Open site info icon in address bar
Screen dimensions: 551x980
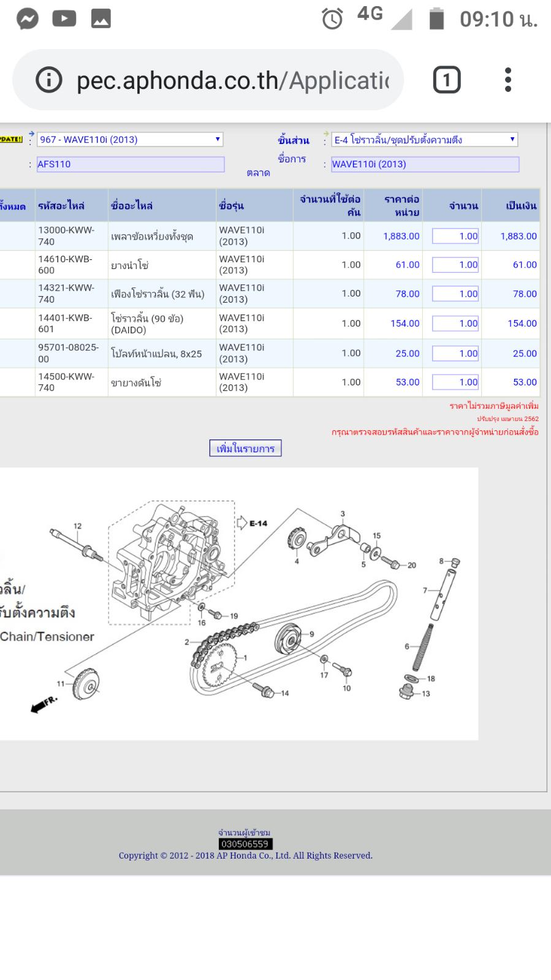49,80
